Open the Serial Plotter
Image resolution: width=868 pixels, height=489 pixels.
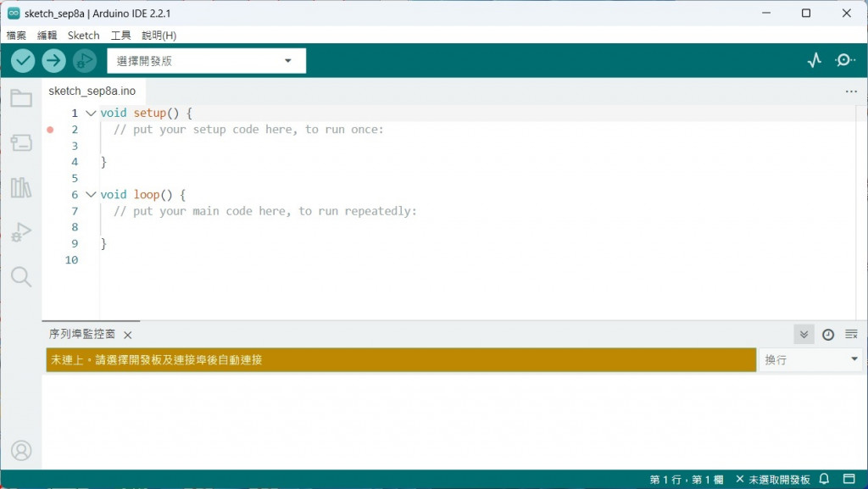pos(815,59)
